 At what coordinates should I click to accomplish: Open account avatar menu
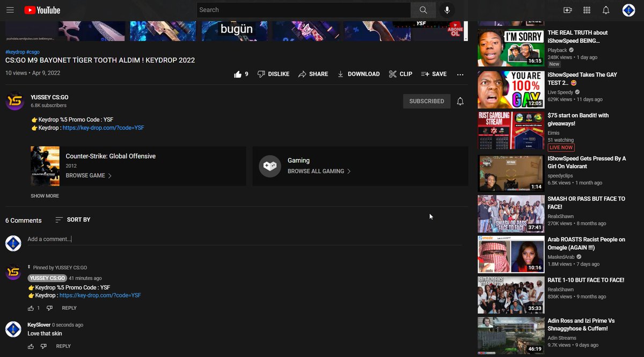point(628,10)
